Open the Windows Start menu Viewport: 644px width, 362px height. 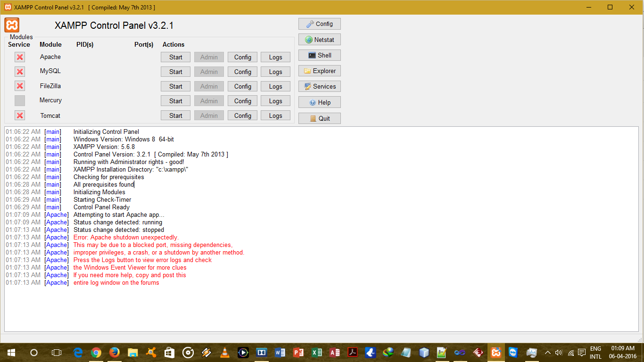[11, 353]
